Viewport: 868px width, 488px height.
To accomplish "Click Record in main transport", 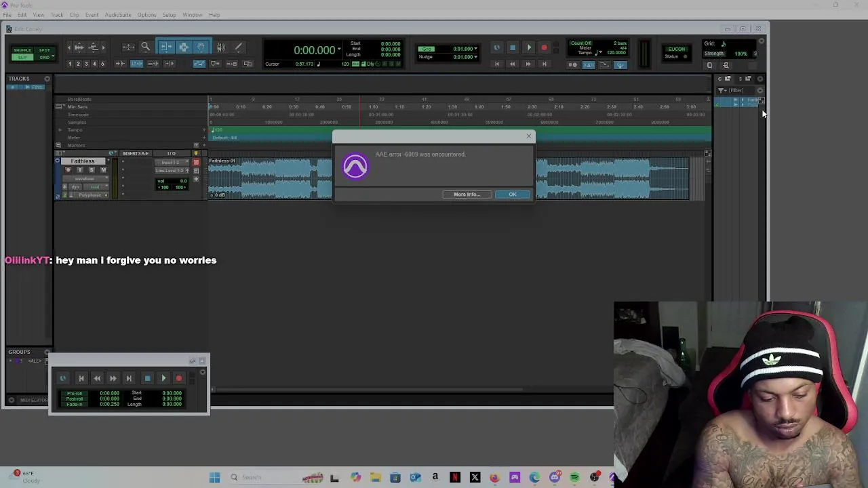I will (544, 47).
